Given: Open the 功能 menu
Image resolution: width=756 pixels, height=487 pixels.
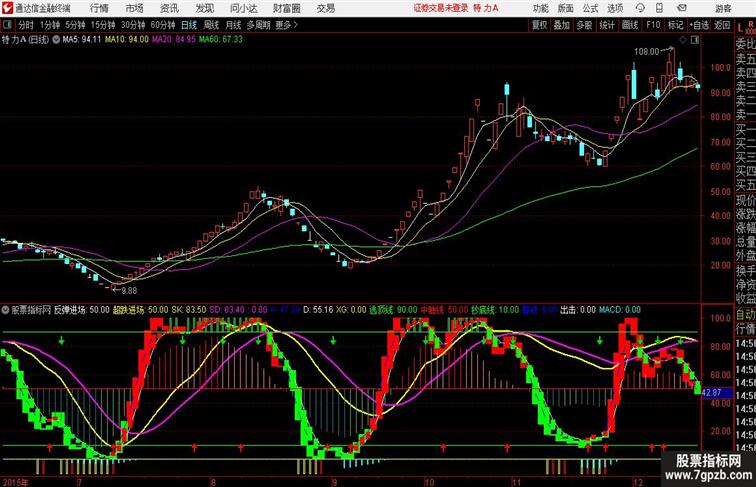Looking at the screenshot, I should pos(540,8).
